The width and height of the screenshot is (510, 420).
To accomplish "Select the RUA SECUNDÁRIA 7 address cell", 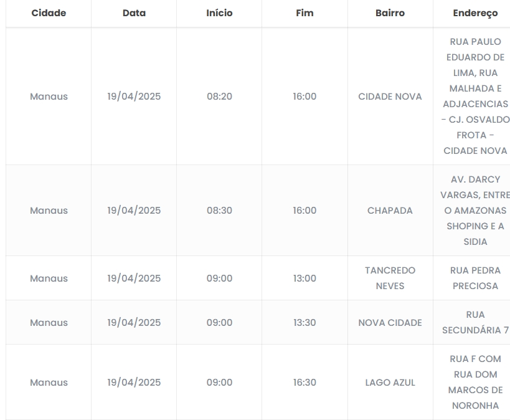I will (x=475, y=323).
